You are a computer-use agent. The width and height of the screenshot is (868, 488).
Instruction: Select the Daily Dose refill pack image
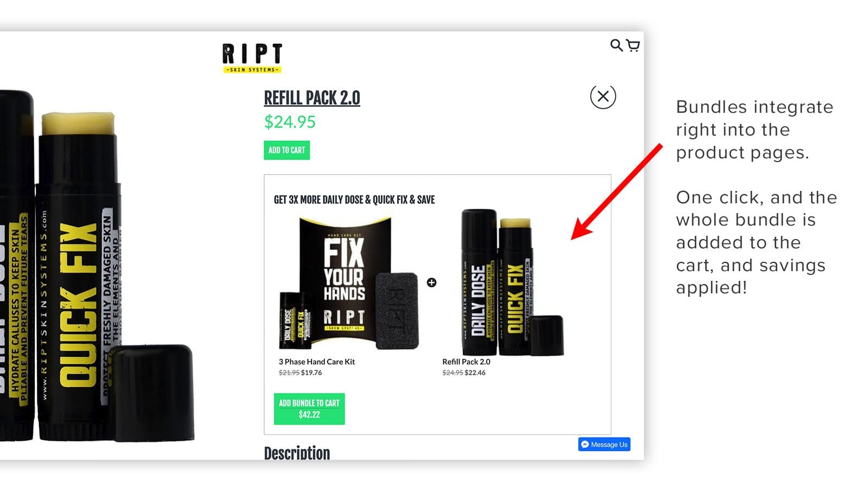pyautogui.click(x=512, y=282)
